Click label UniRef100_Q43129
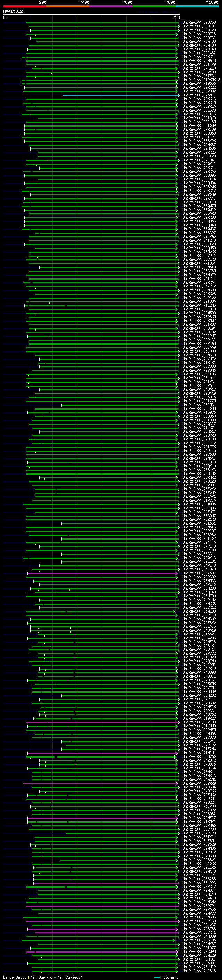 199,481
